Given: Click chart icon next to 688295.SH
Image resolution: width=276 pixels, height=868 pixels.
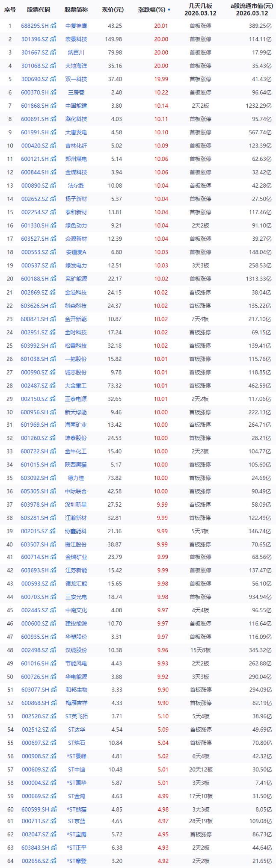Looking at the screenshot, I should [53, 26].
